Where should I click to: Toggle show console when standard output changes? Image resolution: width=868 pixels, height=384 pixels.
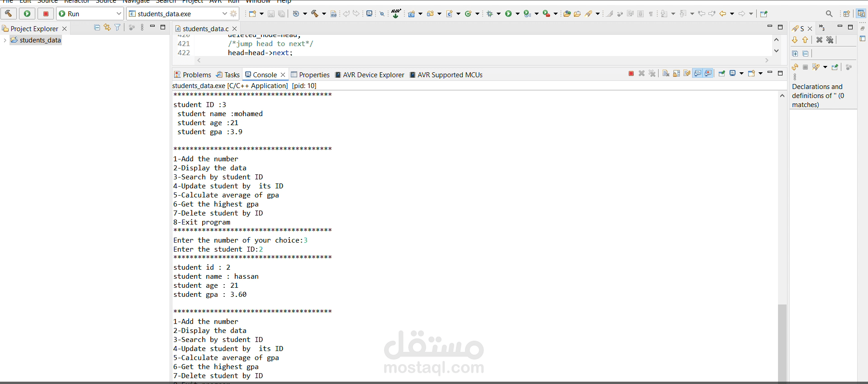pyautogui.click(x=697, y=73)
